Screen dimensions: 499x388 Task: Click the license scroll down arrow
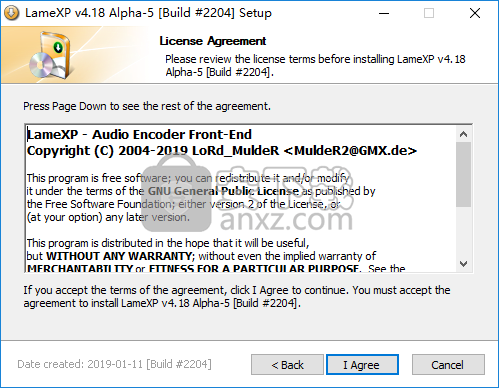[463, 264]
